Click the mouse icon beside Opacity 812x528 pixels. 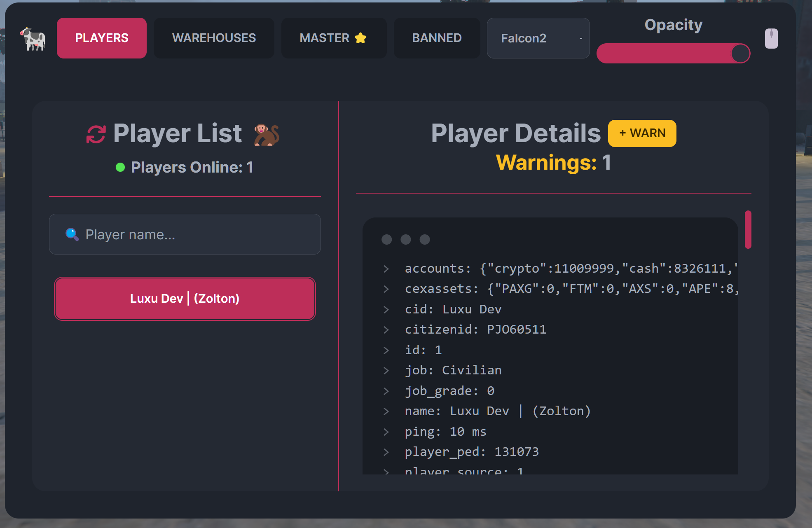point(771,38)
